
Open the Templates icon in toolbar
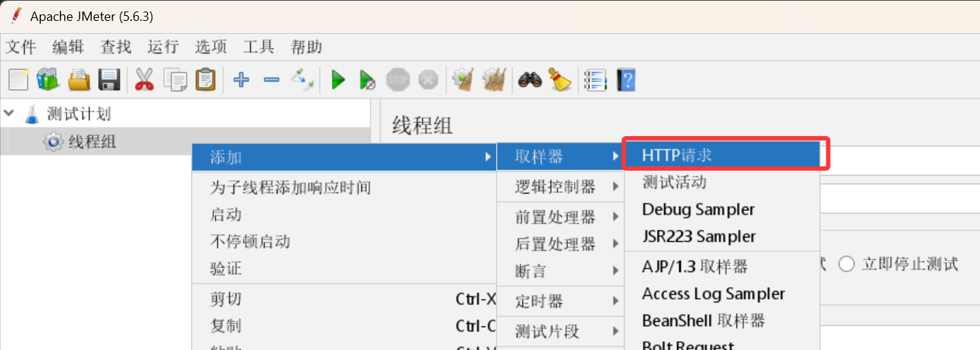point(48,79)
